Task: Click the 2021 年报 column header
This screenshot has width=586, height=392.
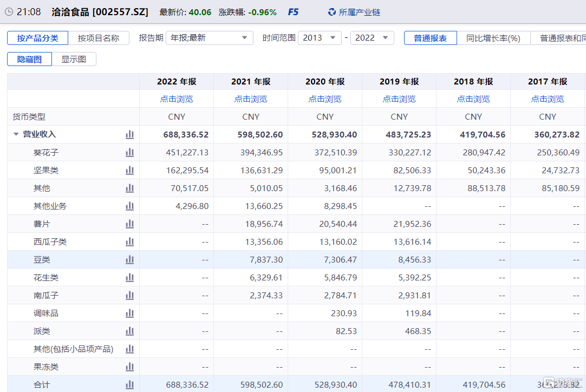Action: tap(251, 81)
